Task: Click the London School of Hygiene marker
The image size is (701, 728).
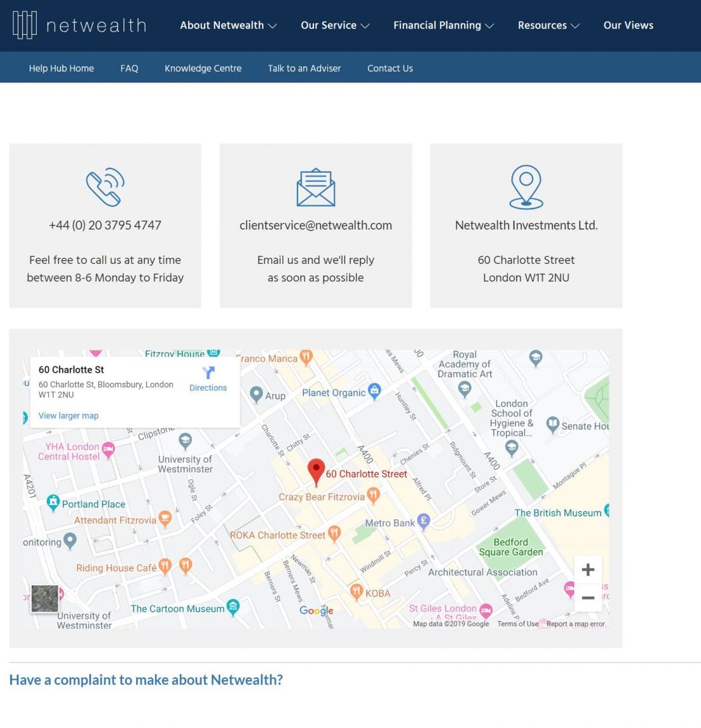Action: (512, 448)
